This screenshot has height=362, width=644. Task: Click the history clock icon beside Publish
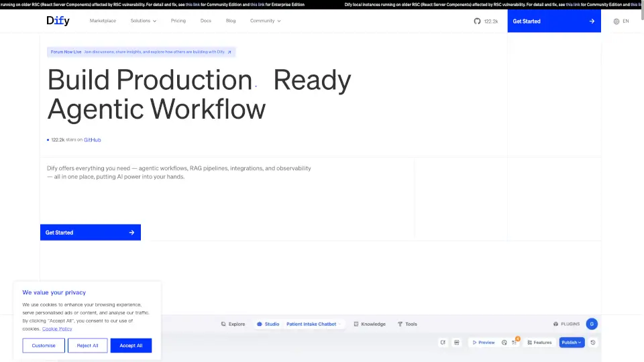593,343
